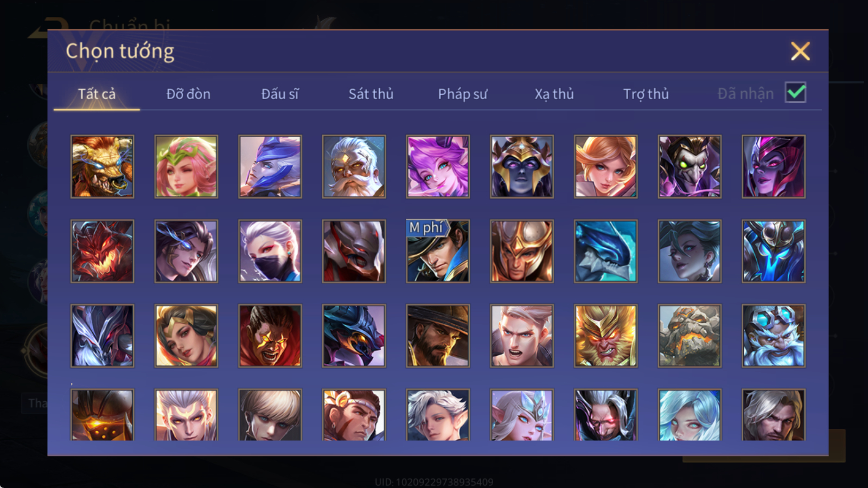Open the 'Trợ thủ' tab

click(646, 94)
